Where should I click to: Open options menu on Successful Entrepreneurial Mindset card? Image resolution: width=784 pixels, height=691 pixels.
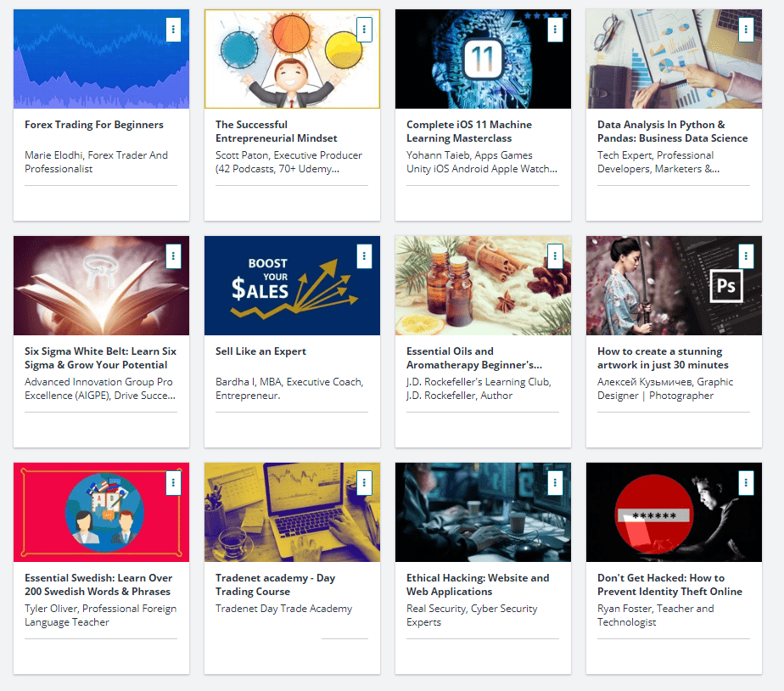click(364, 30)
